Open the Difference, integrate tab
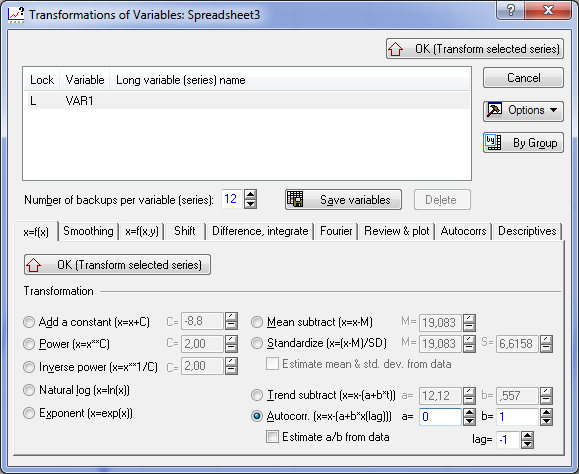The width and height of the screenshot is (579, 474). (x=260, y=231)
